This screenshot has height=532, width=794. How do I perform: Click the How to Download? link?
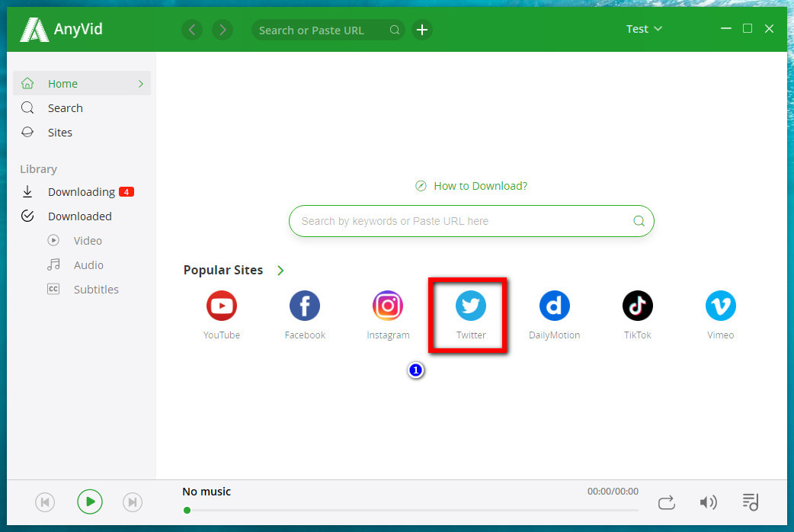click(x=481, y=186)
